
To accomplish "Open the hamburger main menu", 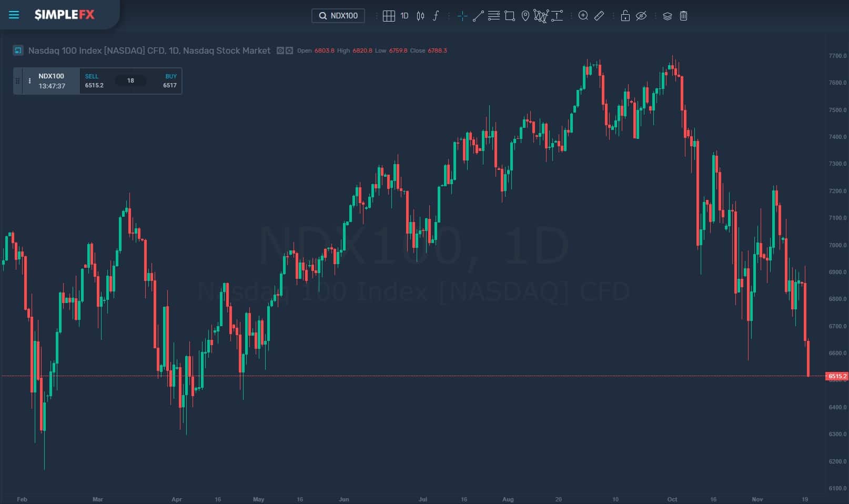I will [x=14, y=15].
